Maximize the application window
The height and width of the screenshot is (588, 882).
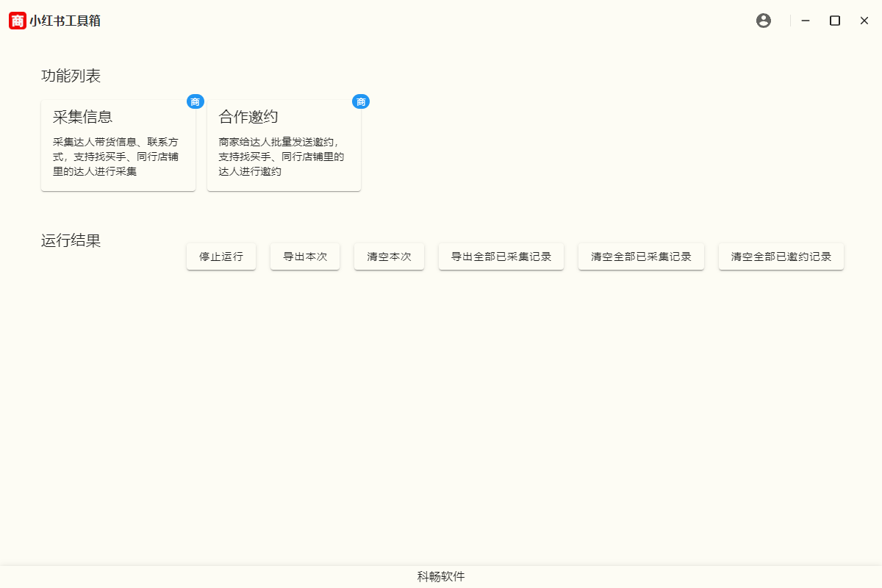[835, 21]
